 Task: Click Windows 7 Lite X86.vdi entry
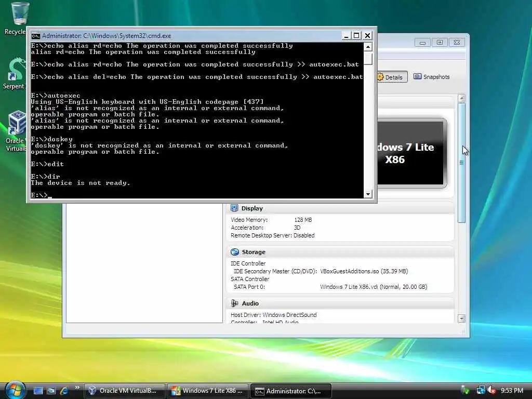pos(374,287)
